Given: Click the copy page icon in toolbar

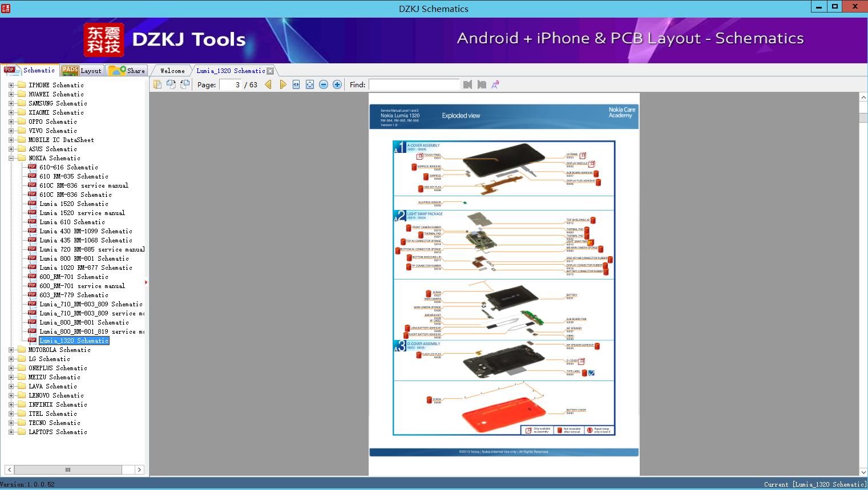Looking at the screenshot, I should (x=158, y=84).
